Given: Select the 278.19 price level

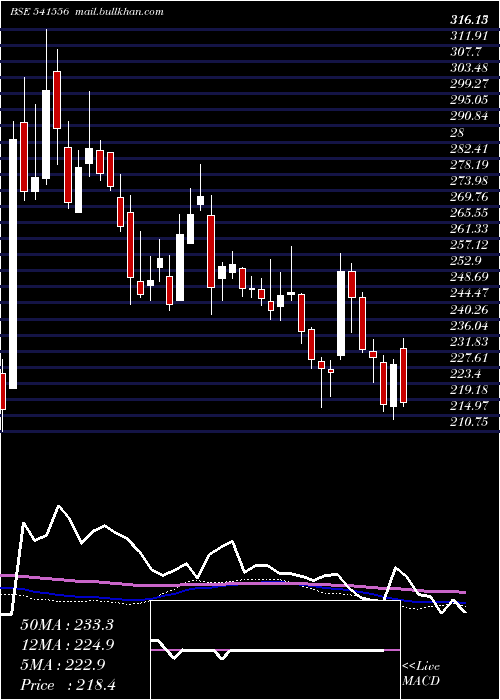Looking at the screenshot, I should (x=469, y=165).
